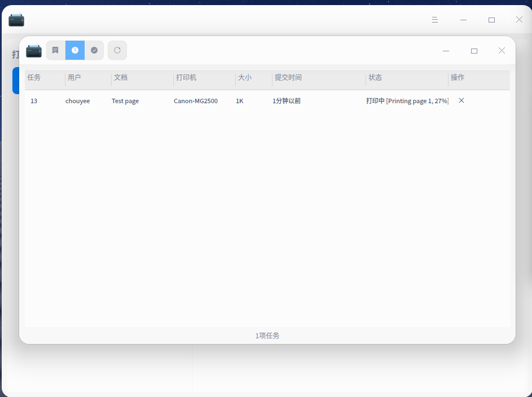Image resolution: width=532 pixels, height=397 pixels.
Task: Open hamburger menu in back window
Action: (x=434, y=20)
